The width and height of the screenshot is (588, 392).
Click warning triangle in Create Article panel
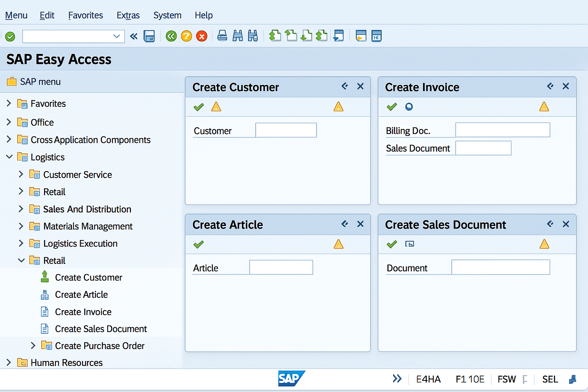(x=338, y=244)
